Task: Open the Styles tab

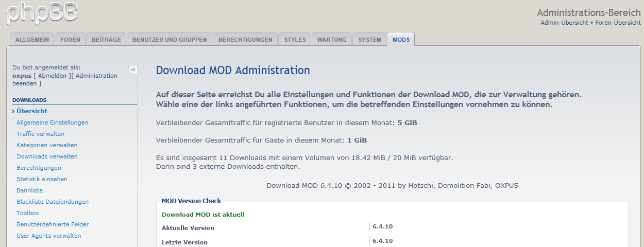Action: pos(295,40)
